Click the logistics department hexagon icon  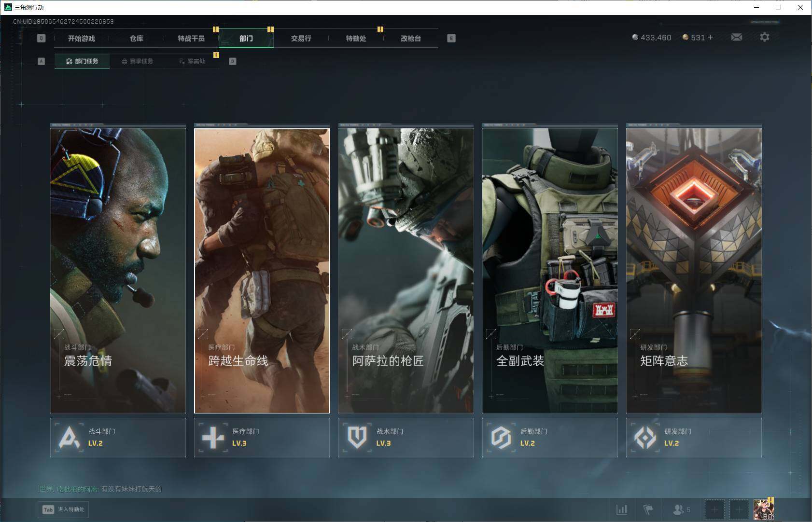click(x=501, y=437)
